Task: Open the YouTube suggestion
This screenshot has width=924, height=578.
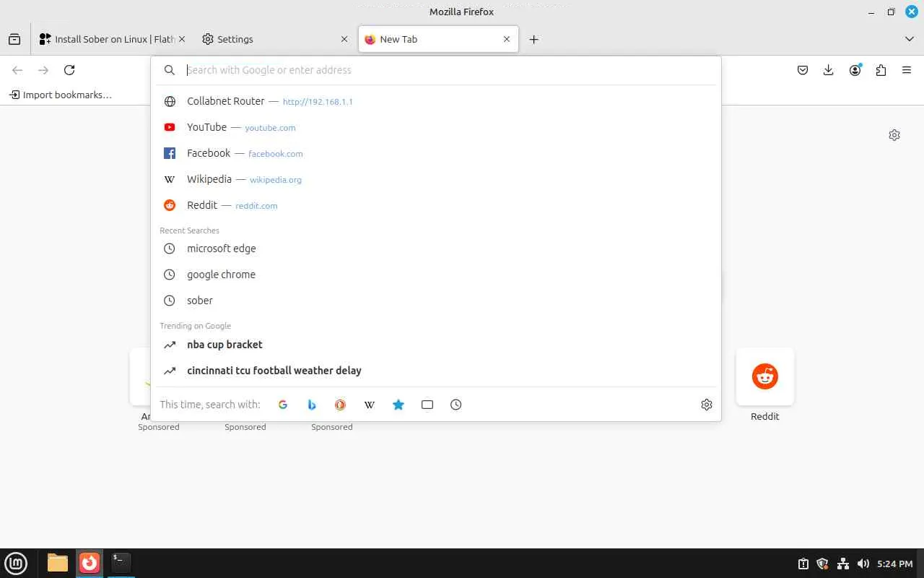Action: click(436, 127)
